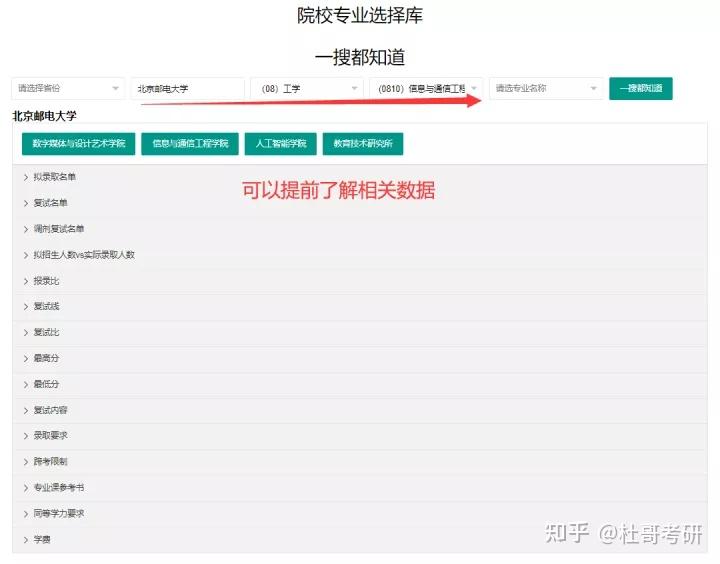The image size is (720, 564).
Task: Expand the 同等学力要求 row
Action: 360,513
